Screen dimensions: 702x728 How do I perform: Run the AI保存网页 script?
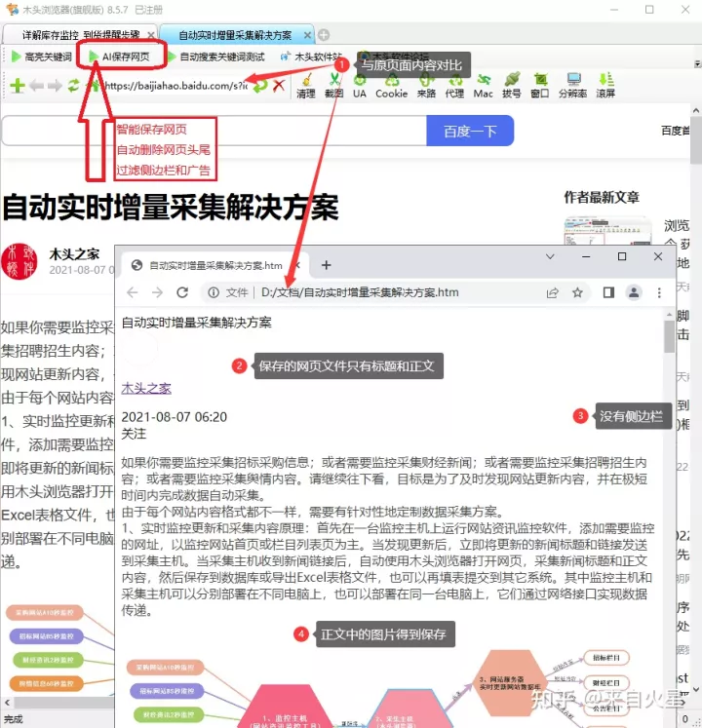(119, 57)
